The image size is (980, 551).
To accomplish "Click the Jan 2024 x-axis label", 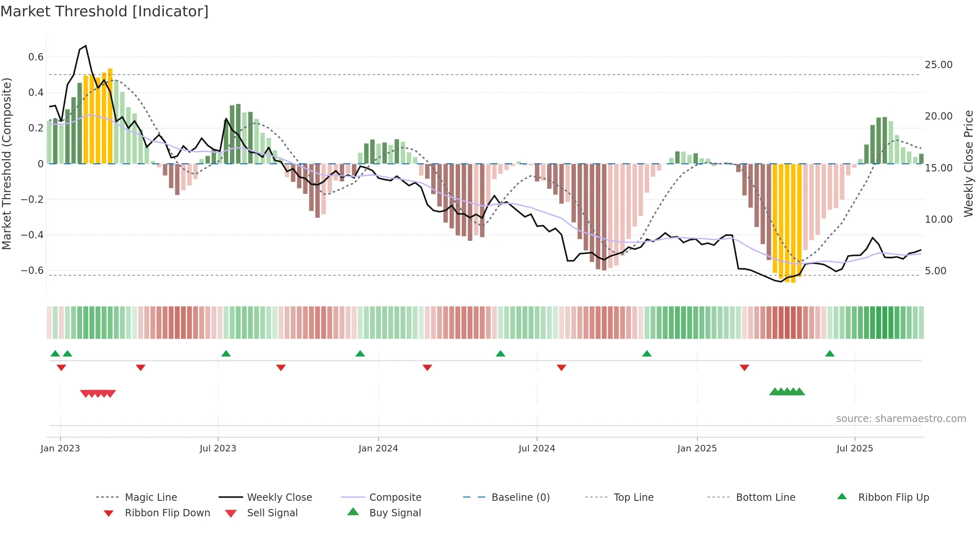I will click(x=379, y=449).
